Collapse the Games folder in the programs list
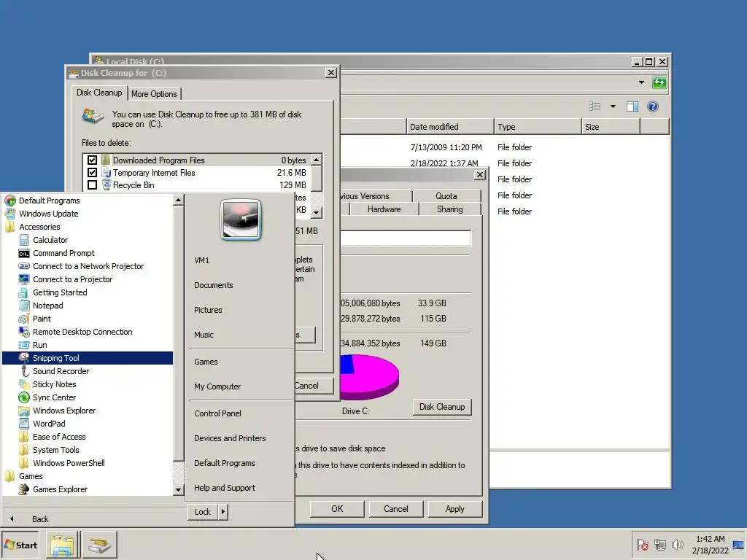 pos(88,476)
